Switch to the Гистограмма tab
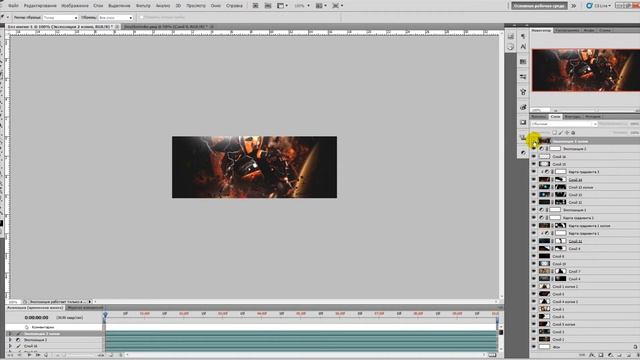Image resolution: width=640 pixels, height=360 pixels. pos(567,30)
